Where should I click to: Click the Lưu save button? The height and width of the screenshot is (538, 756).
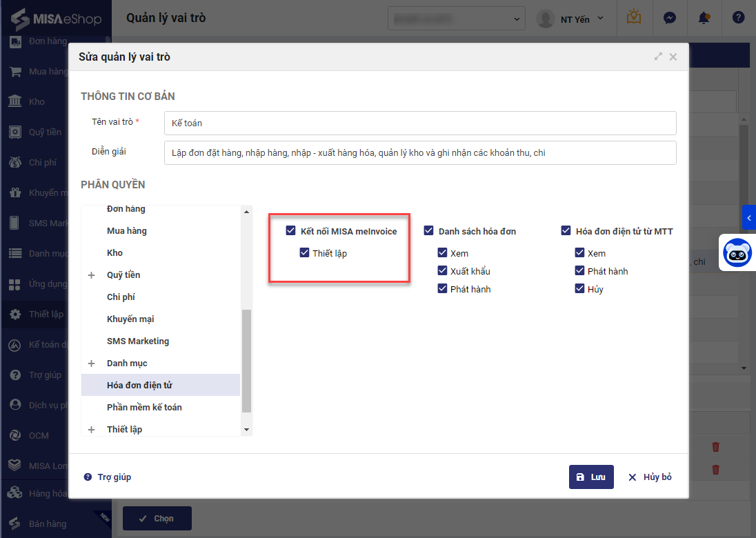click(x=591, y=477)
